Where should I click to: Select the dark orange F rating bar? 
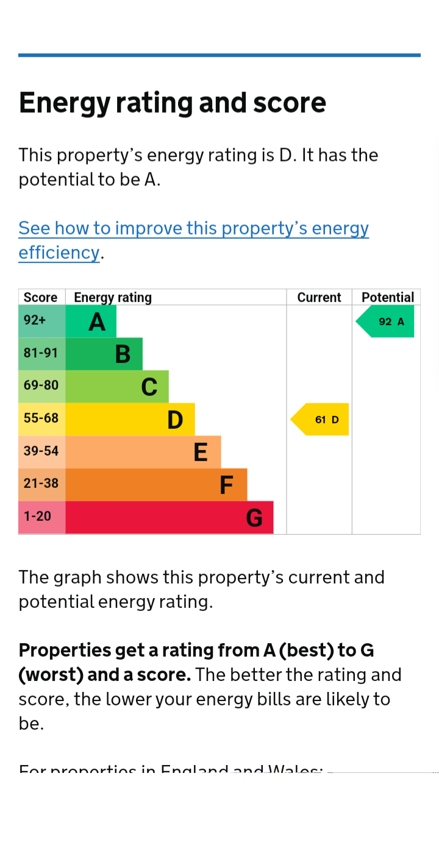156,485
